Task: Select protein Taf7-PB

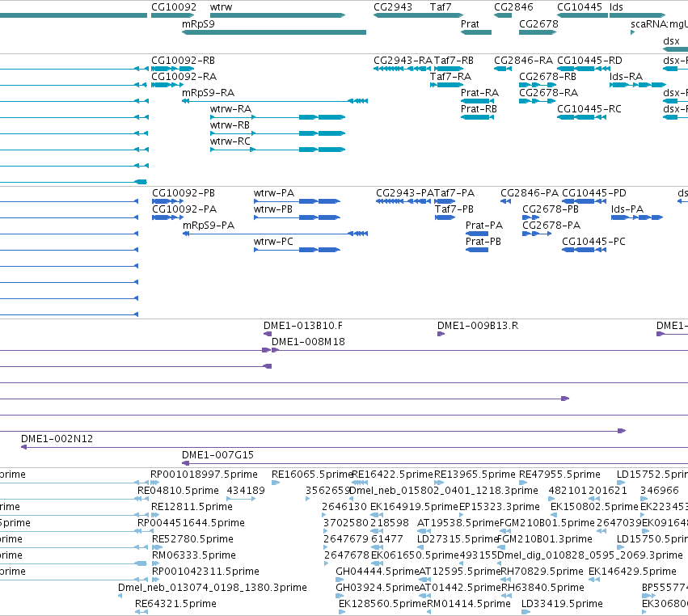Action: (x=454, y=209)
